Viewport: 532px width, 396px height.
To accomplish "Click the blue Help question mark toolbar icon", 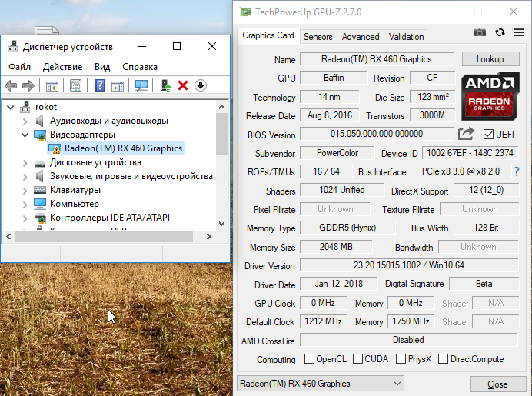I will 99,85.
